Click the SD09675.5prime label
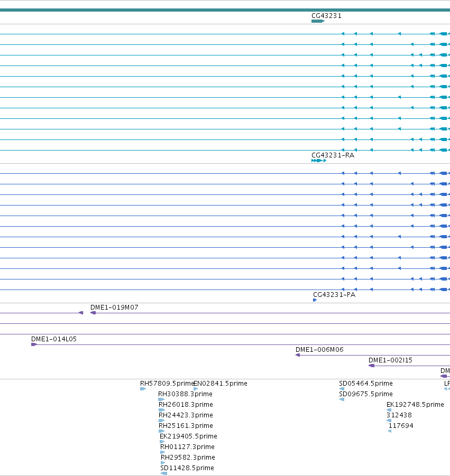 366,394
